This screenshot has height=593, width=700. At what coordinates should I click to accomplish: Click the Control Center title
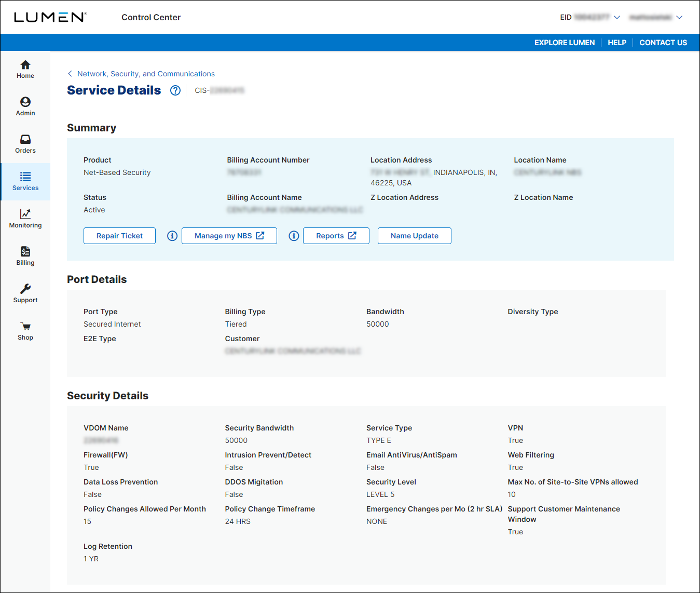tap(151, 17)
